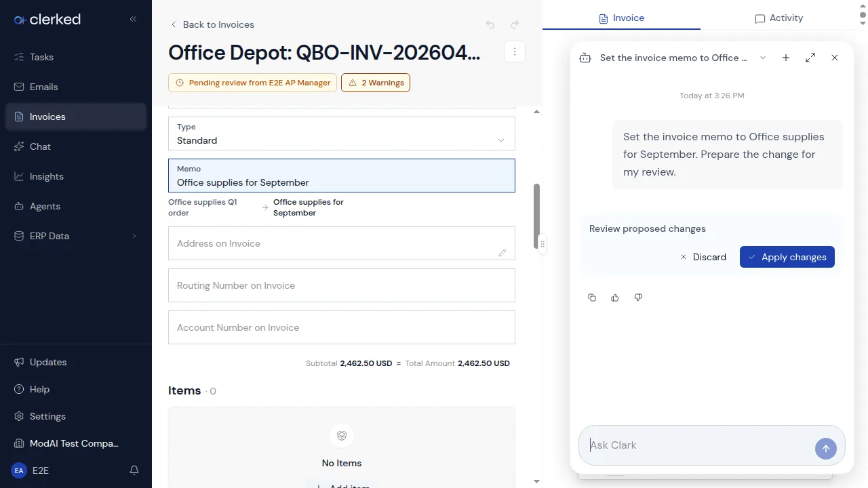The image size is (868, 488).
Task: Open Settings from the sidebar
Action: coord(76,416)
